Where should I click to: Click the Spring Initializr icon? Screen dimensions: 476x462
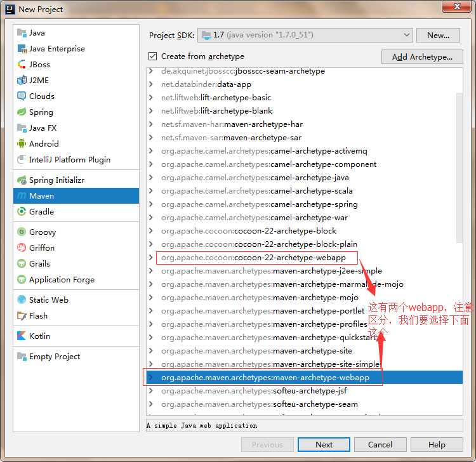22,180
